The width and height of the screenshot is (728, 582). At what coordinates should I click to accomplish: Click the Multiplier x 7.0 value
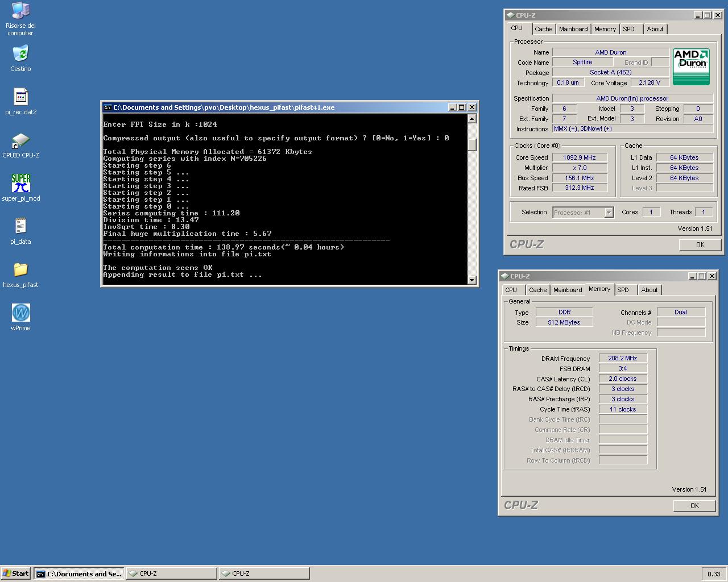[x=580, y=168]
